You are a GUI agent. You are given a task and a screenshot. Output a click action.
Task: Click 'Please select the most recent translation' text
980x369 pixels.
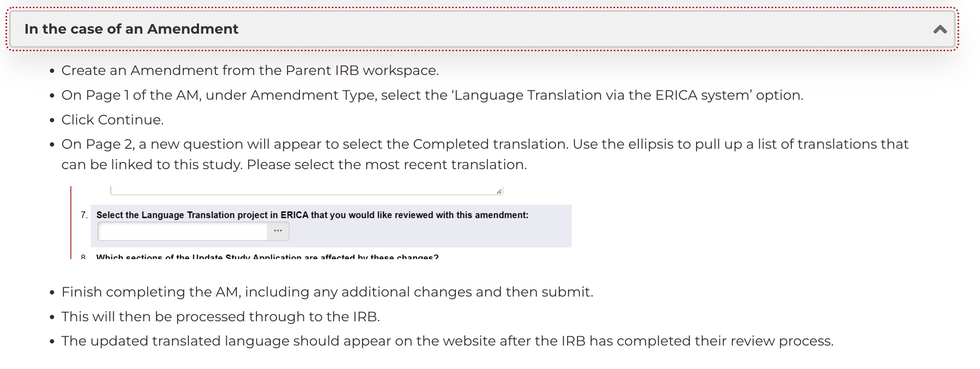387,164
